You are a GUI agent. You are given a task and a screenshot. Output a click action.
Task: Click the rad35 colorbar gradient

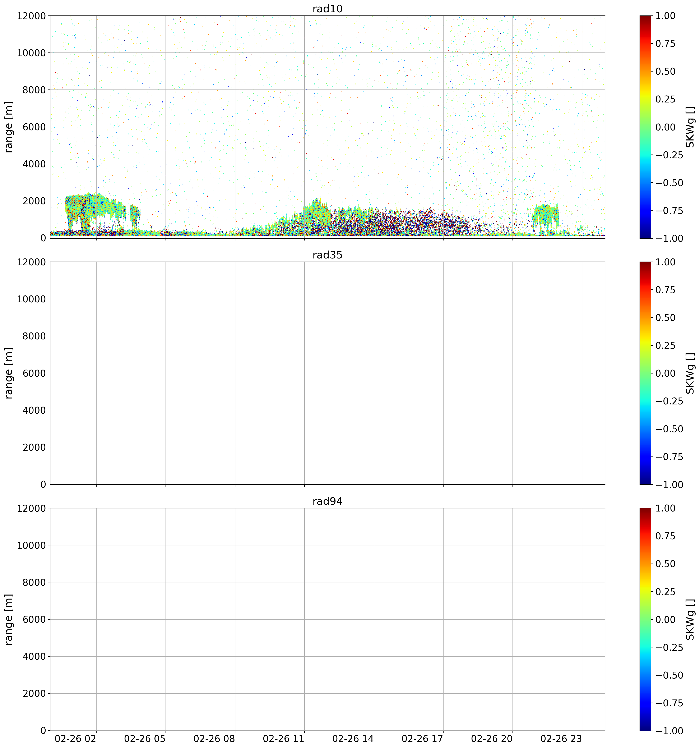pyautogui.click(x=645, y=373)
